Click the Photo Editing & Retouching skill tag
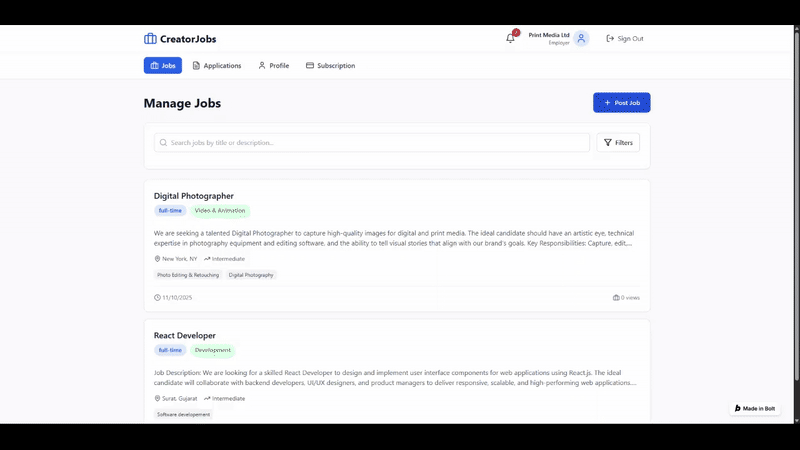 pos(188,275)
